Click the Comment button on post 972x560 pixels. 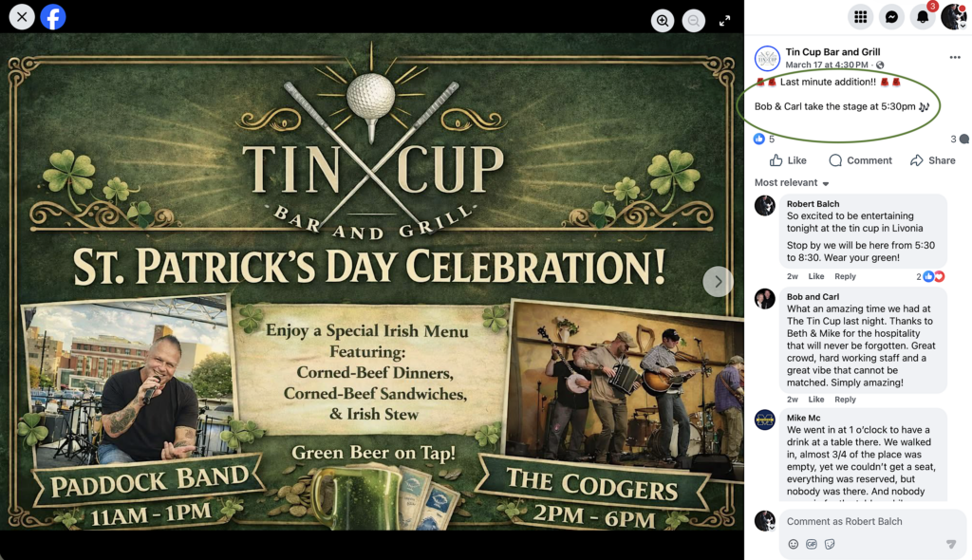860,160
